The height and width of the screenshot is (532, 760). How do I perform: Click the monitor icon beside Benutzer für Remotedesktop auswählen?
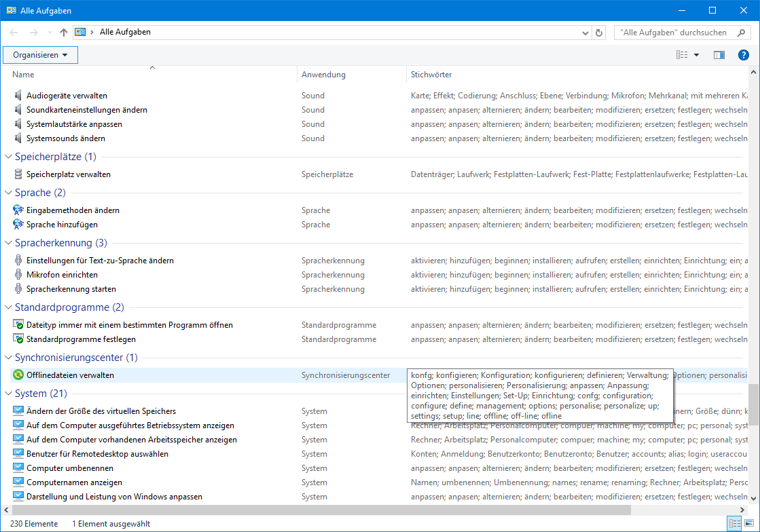(x=18, y=453)
